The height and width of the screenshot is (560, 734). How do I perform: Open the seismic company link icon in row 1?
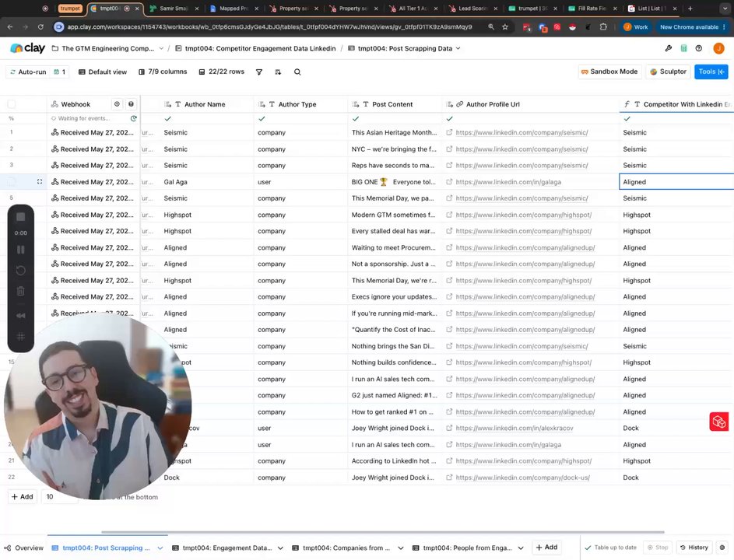click(x=449, y=132)
